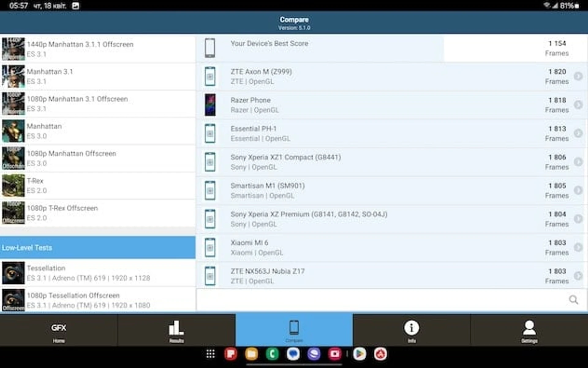Open the pink camera dock app
588x368 pixels.
click(x=335, y=354)
